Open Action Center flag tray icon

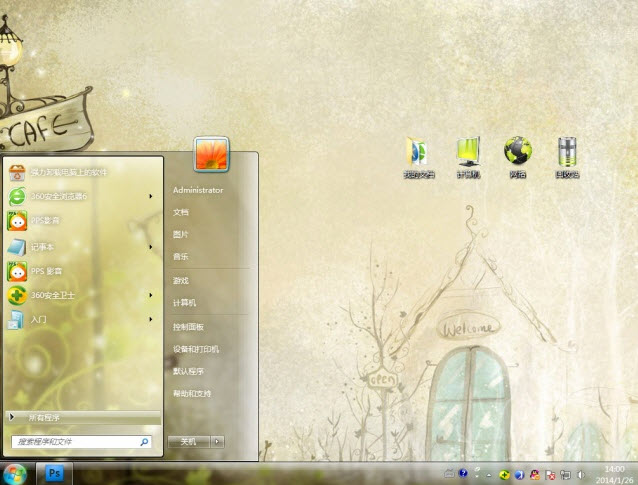550,475
